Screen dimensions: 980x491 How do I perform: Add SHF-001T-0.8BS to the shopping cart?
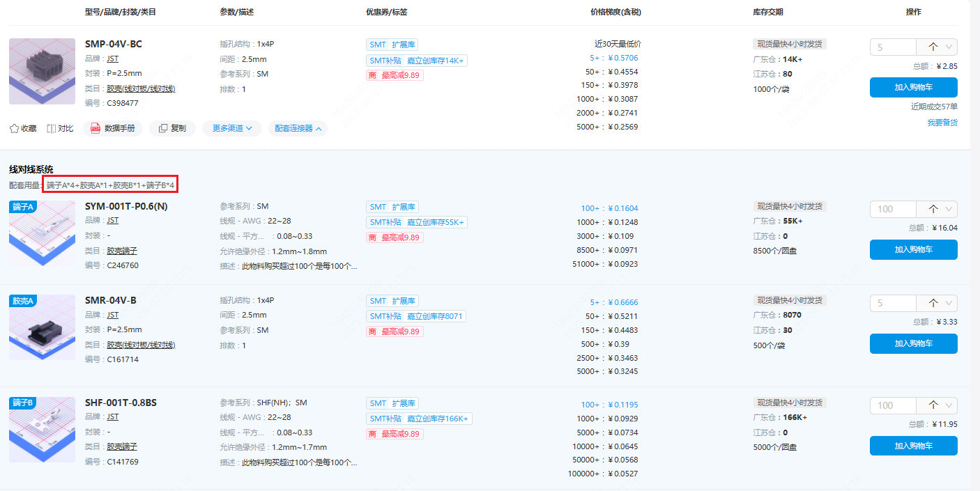point(913,446)
